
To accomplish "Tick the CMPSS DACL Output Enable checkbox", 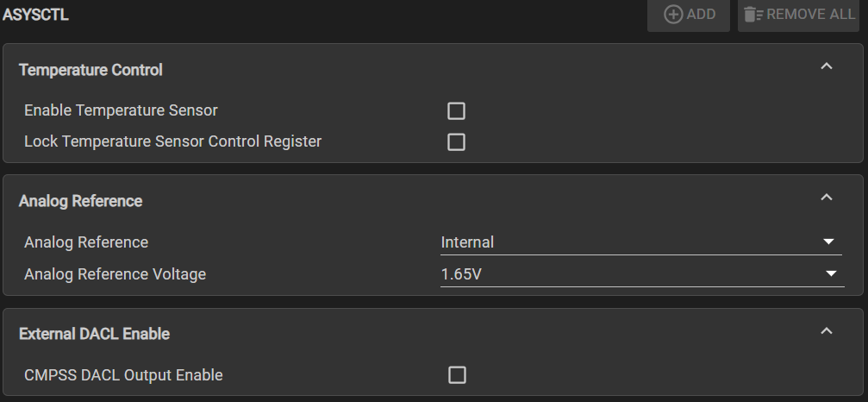I will point(457,375).
